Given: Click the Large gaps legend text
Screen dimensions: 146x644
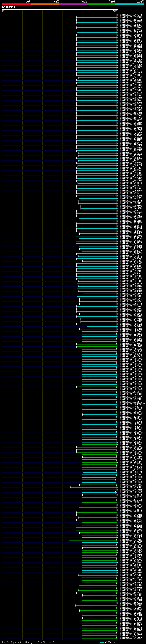Looking at the screenshot, I should (x=28, y=642).
